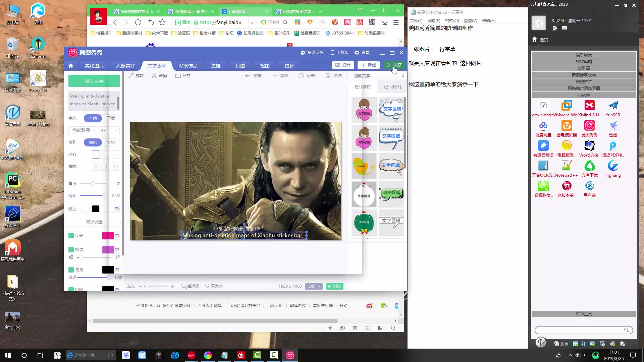
Task: Open the feedback (意见反馈) option
Action: (312, 53)
